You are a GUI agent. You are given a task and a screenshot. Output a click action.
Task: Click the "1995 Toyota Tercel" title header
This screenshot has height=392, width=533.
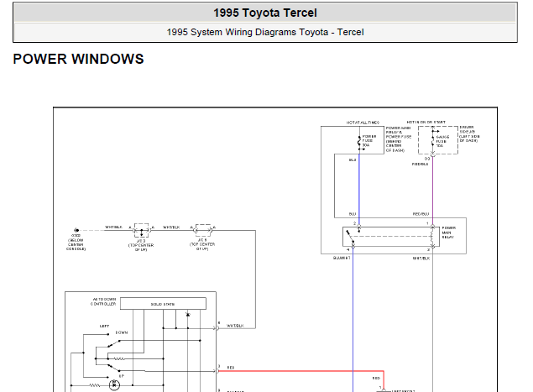[265, 13]
